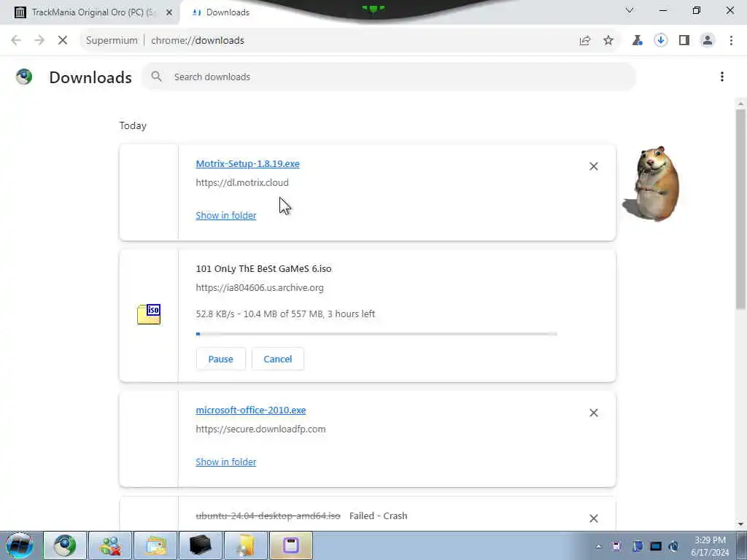Open the tab search chevron
This screenshot has height=560, width=747.
(x=630, y=10)
